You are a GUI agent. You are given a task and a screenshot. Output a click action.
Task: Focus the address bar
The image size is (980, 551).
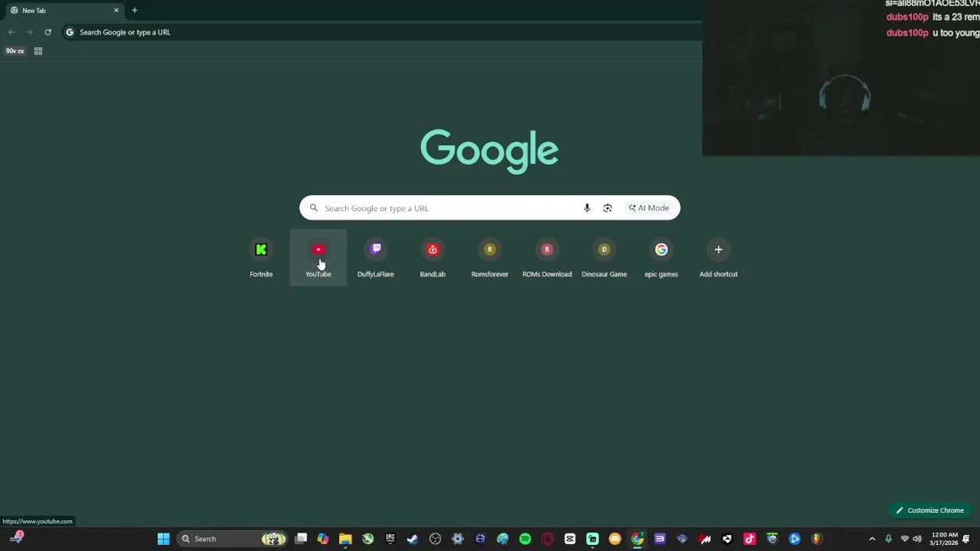coord(381,32)
